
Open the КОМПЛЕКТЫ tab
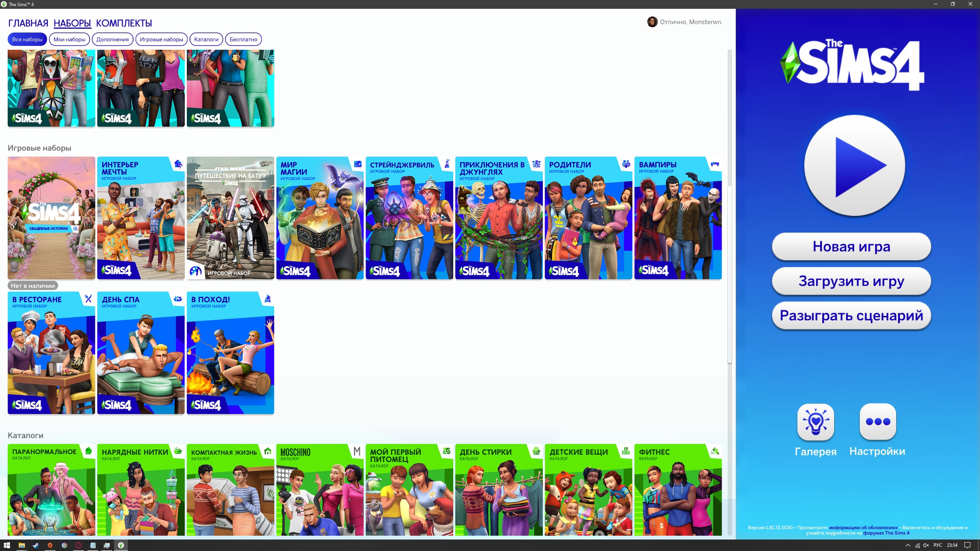(x=124, y=23)
